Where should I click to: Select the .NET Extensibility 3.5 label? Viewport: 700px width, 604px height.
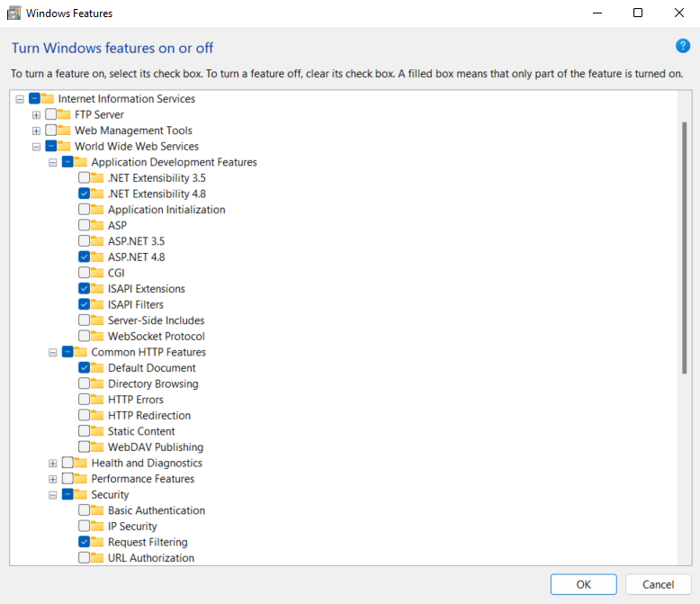click(x=157, y=178)
